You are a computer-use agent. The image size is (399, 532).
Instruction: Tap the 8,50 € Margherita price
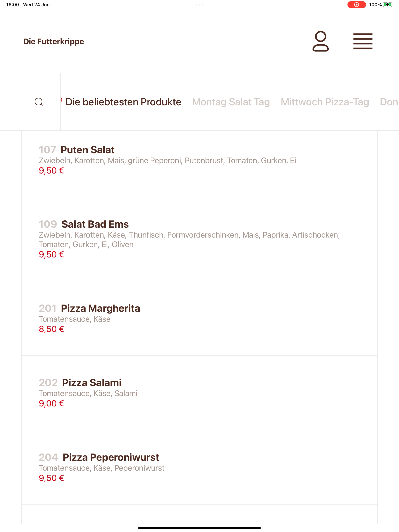51,329
